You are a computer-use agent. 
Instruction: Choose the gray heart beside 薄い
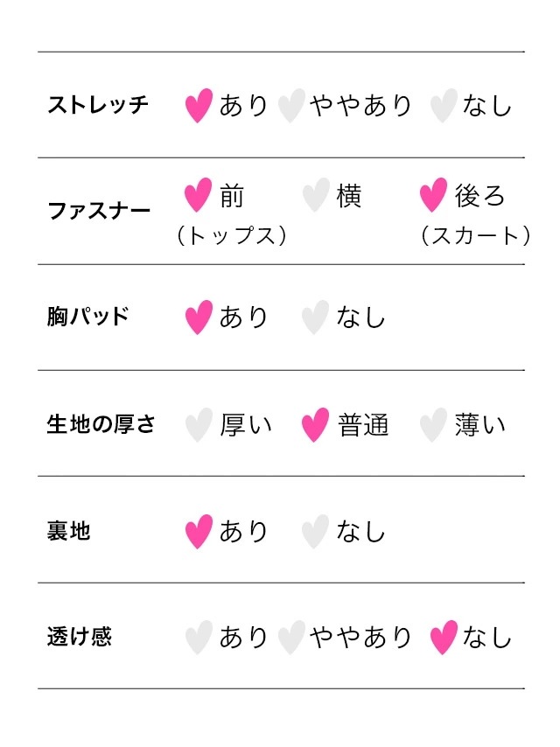[433, 425]
